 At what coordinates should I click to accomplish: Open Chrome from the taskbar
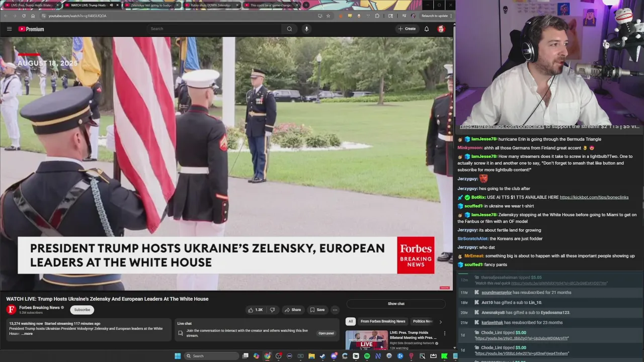(267, 356)
